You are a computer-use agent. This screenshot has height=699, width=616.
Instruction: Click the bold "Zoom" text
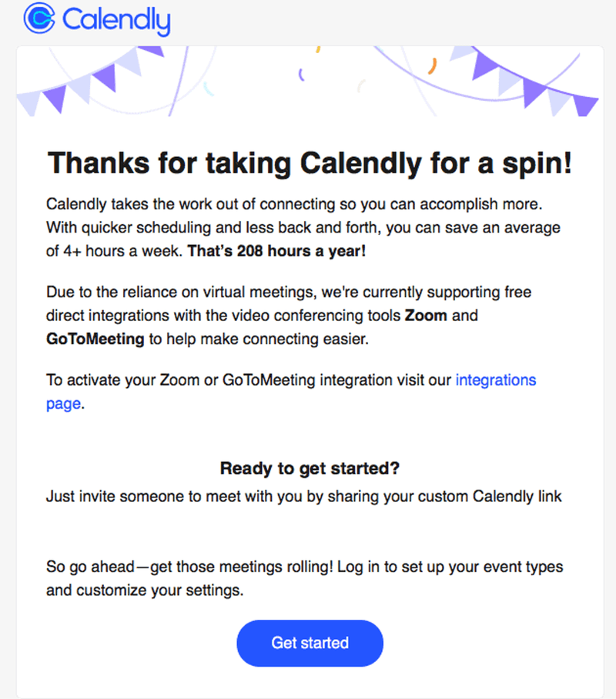426,315
